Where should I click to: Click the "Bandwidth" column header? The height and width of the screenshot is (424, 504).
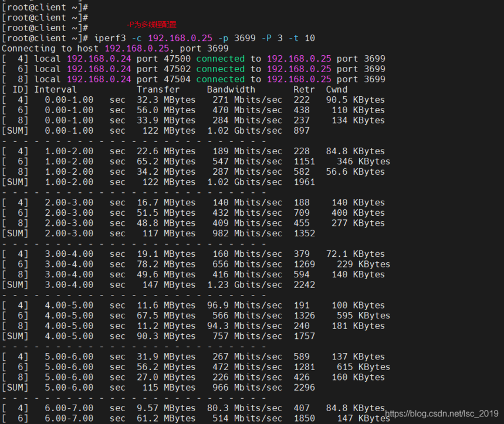tap(231, 90)
